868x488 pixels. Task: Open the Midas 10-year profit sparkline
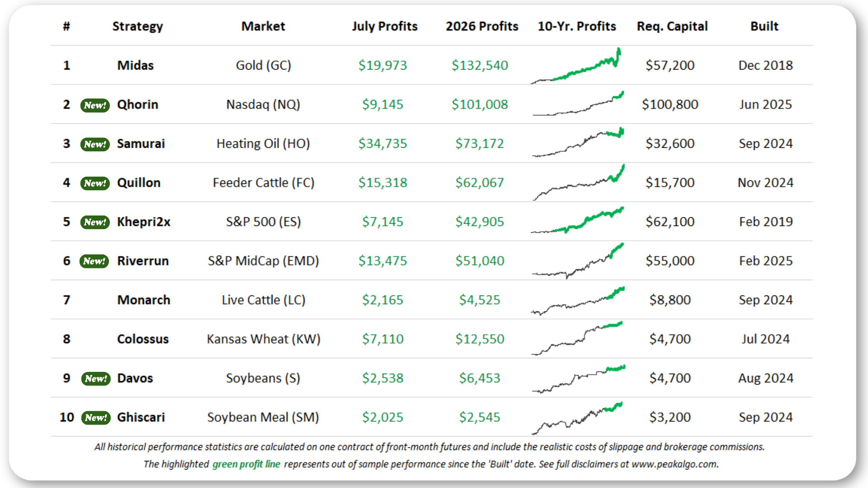(576, 66)
